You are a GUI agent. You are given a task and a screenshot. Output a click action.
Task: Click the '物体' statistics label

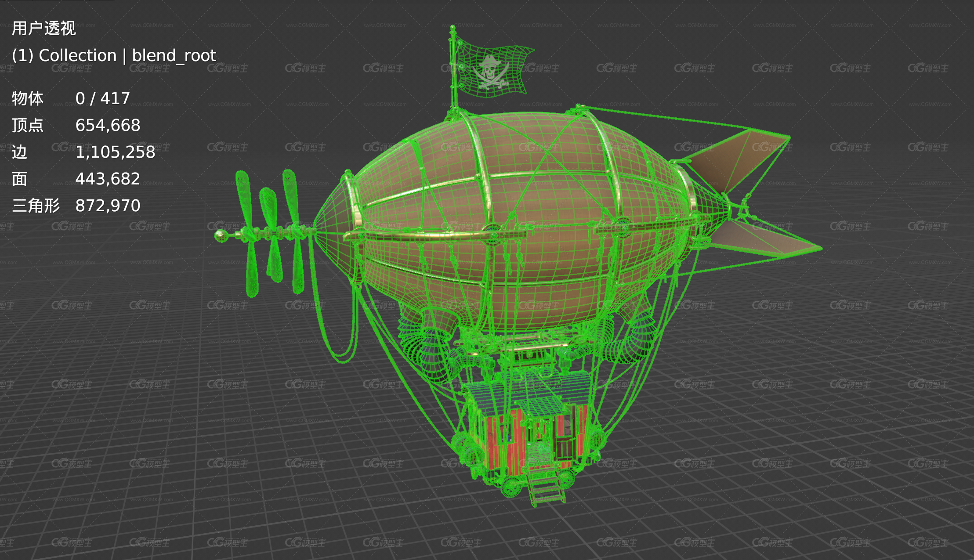pyautogui.click(x=28, y=98)
